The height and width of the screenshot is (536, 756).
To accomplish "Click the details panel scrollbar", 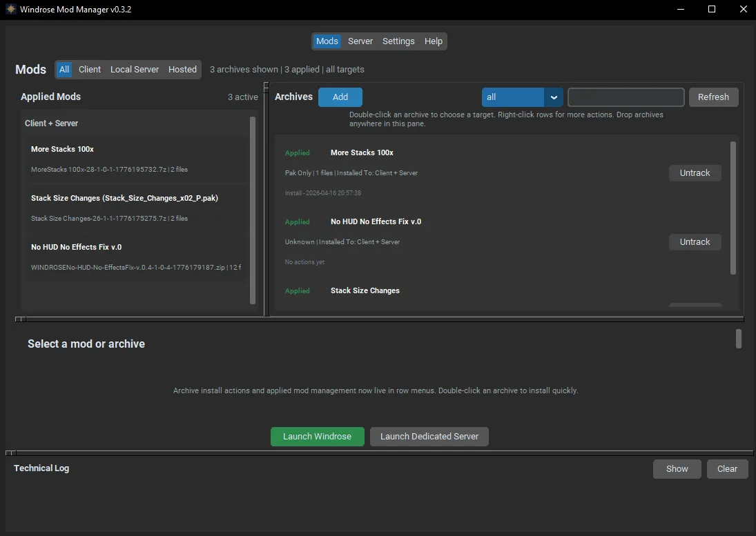I will click(x=738, y=339).
